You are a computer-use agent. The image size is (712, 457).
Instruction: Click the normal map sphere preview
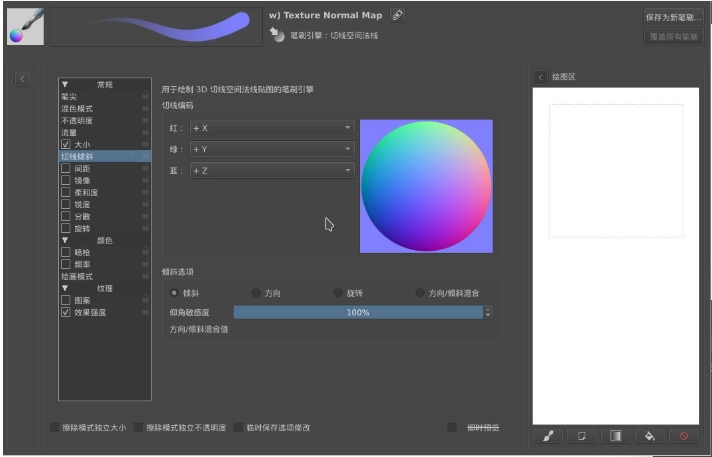pyautogui.click(x=426, y=186)
